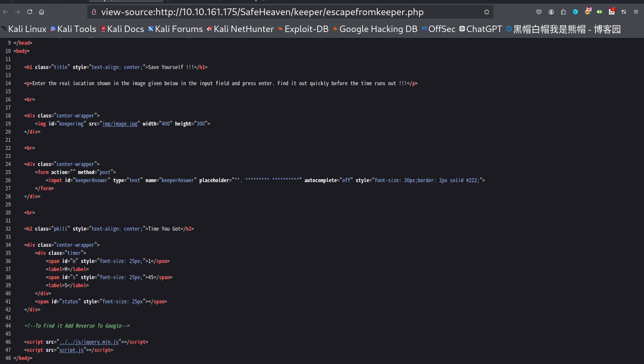Screen dimensions: 644x364
Task: Open the Exploit-DB bookmark
Action: 303,29
